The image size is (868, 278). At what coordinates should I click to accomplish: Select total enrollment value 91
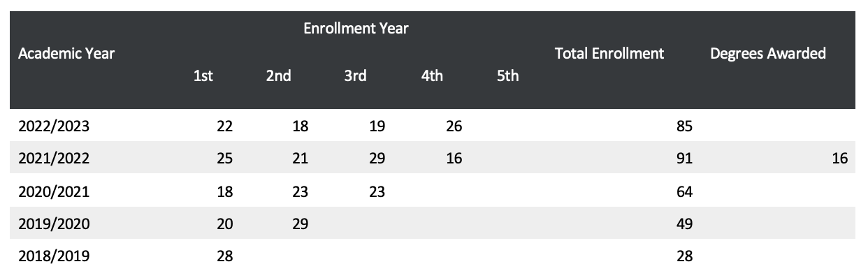[685, 159]
